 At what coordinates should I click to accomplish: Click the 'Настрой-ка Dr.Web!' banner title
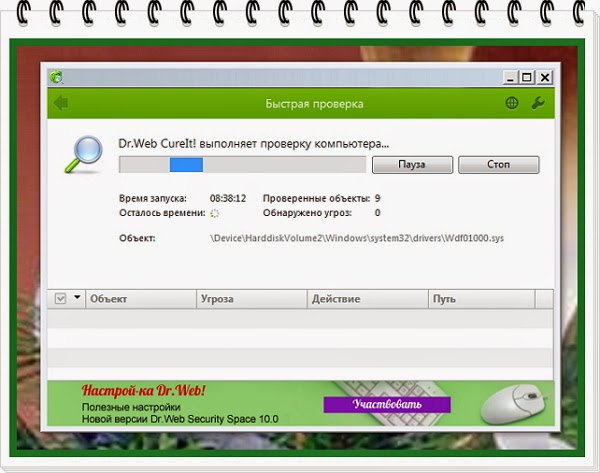[x=143, y=391]
